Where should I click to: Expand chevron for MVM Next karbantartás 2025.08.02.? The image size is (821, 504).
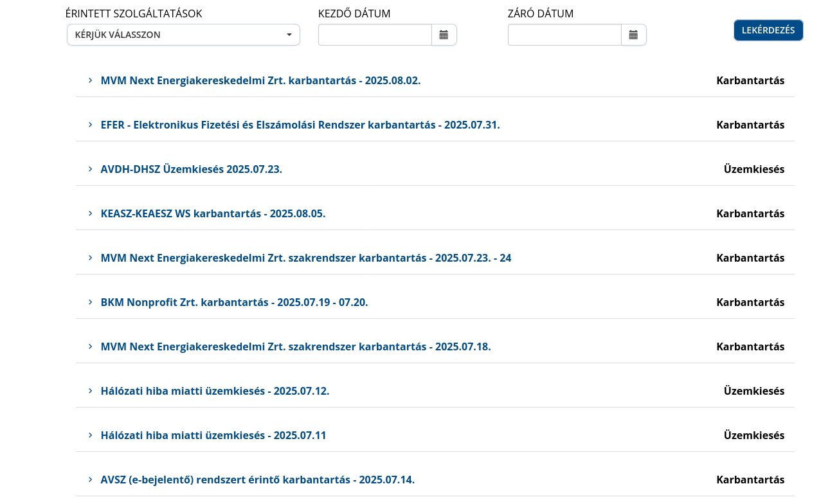pos(91,80)
